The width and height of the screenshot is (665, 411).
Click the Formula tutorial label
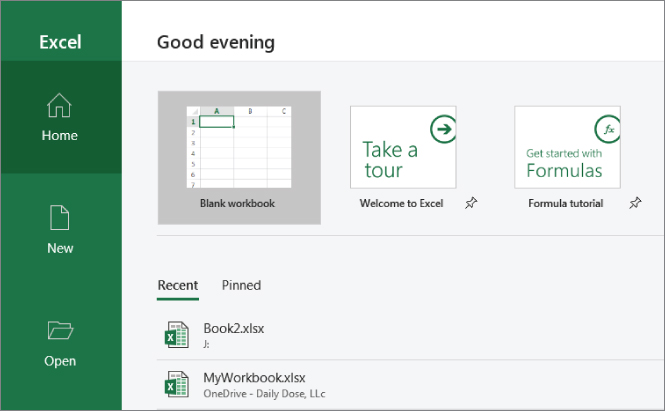click(x=565, y=204)
